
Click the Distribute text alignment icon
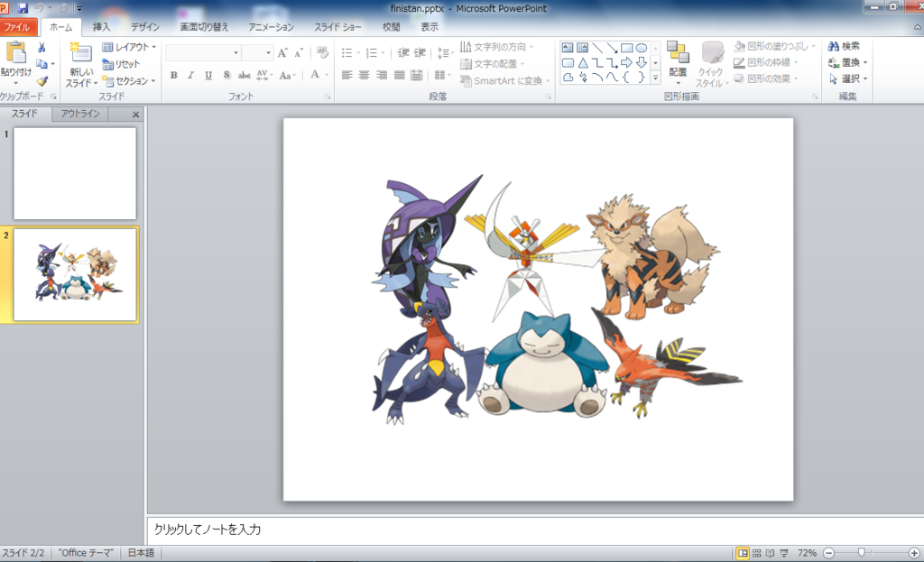(417, 75)
